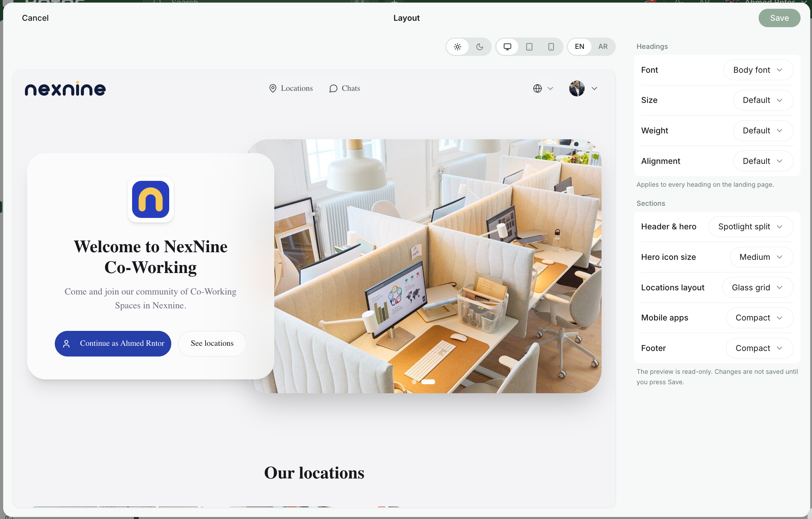Viewport: 812px width, 519px height.
Task: Click the Chats speech bubble icon
Action: pyautogui.click(x=333, y=89)
